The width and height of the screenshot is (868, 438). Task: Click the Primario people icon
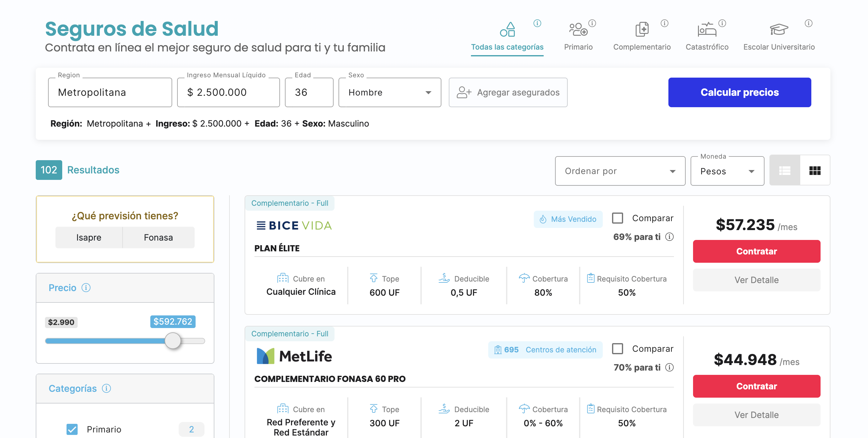tap(578, 29)
